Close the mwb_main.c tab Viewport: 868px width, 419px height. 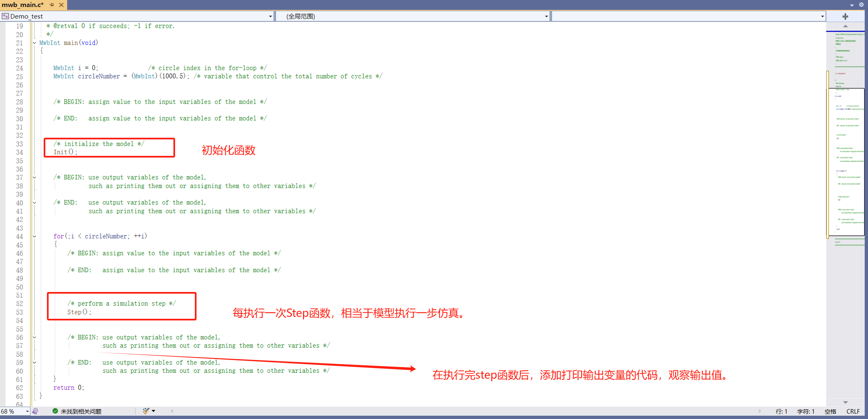click(61, 5)
